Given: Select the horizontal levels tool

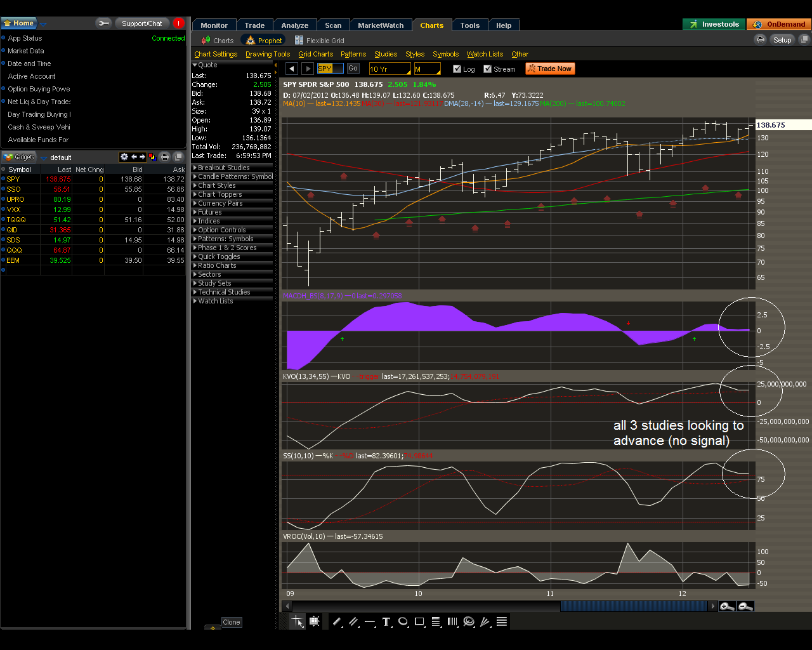Looking at the screenshot, I should click(x=502, y=622).
